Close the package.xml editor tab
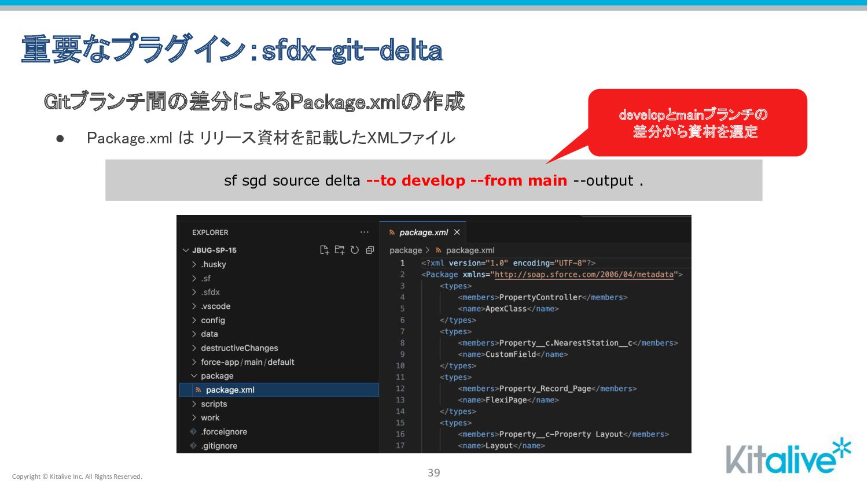The image size is (868, 488). 457,232
